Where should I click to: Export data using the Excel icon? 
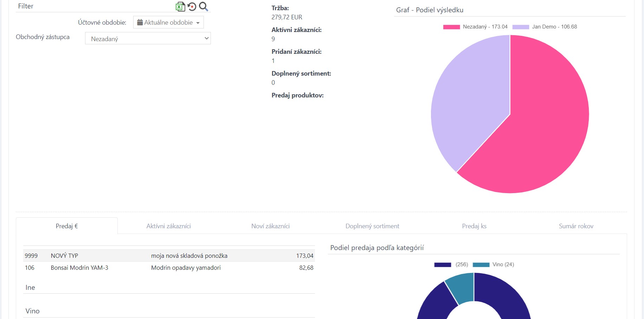pos(180,7)
